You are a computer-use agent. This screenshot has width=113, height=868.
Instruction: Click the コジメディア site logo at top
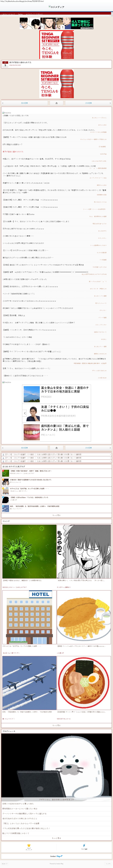coord(56,7)
